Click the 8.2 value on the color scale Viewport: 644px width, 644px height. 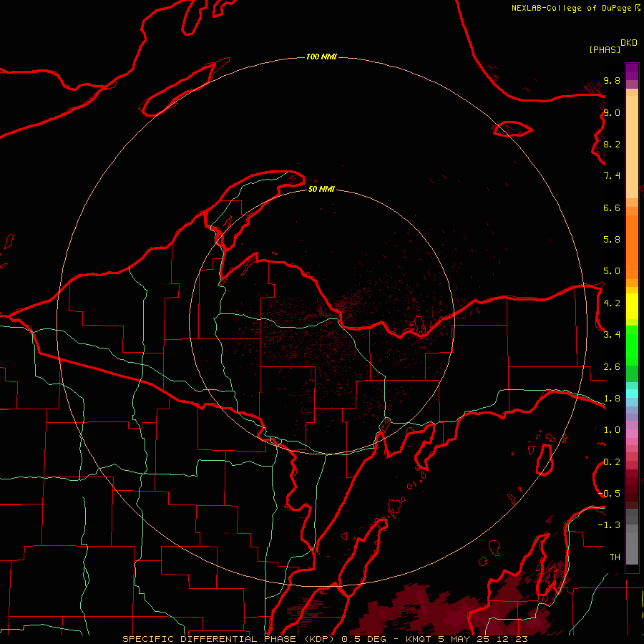tap(612, 144)
